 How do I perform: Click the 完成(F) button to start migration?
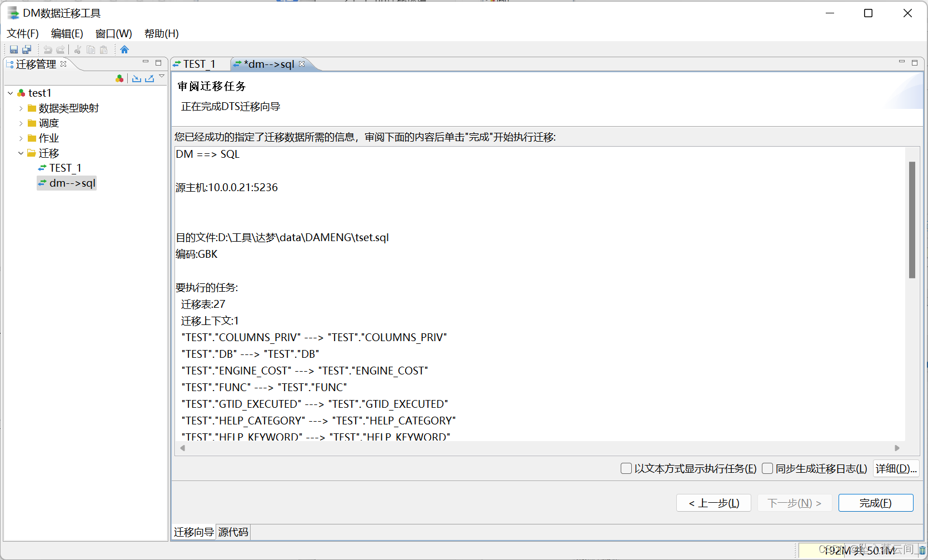click(x=875, y=503)
